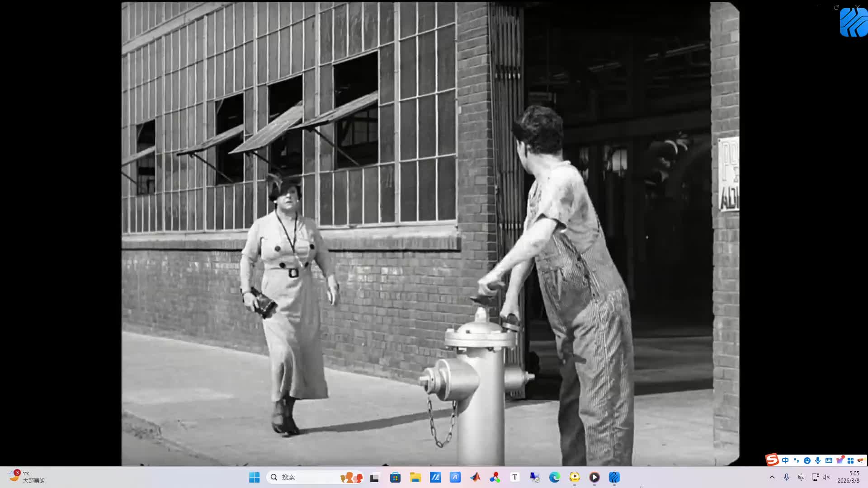Image resolution: width=868 pixels, height=488 pixels.
Task: Click the Sogou voice input microphone
Action: pyautogui.click(x=818, y=460)
